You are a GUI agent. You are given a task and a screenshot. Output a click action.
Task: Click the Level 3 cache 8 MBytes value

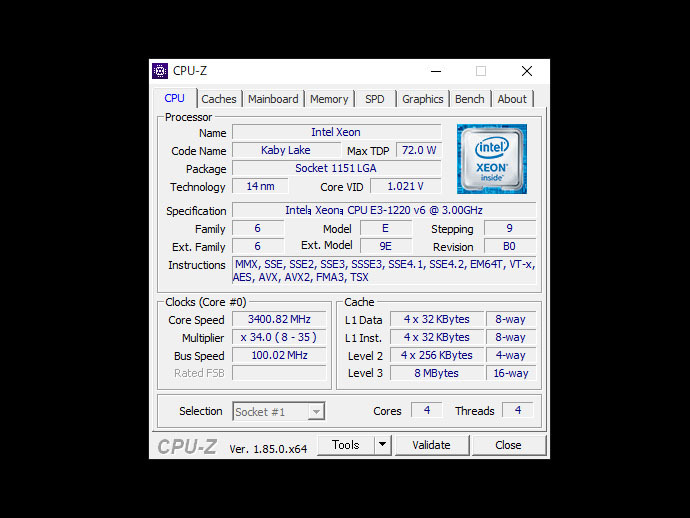pyautogui.click(x=437, y=373)
